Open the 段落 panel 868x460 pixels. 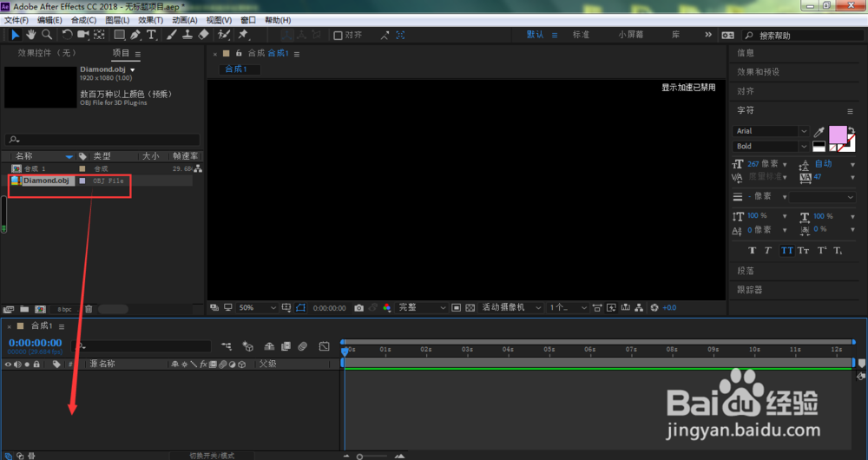(x=745, y=272)
